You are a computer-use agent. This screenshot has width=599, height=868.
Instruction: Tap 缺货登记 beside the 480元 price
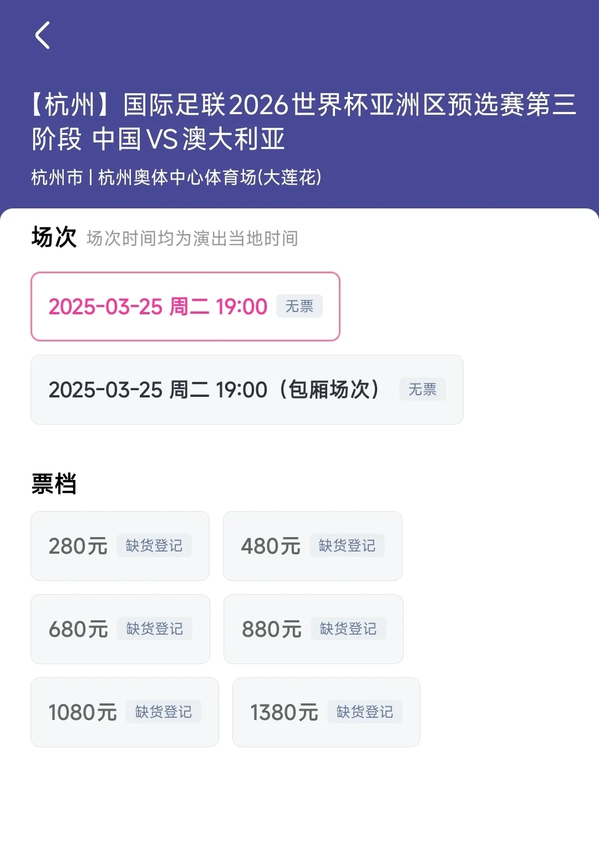pyautogui.click(x=347, y=546)
